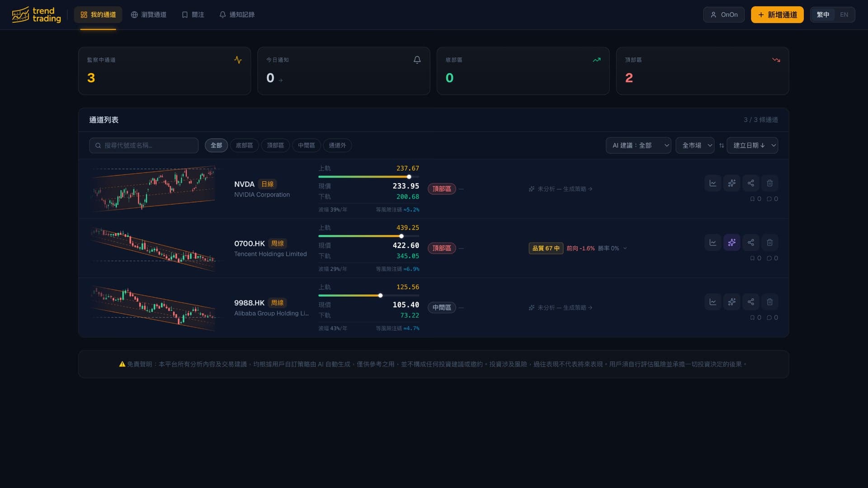Click purple AI sparkle icon for 0700.HK
Screen dimensions: 868x488
click(x=731, y=243)
